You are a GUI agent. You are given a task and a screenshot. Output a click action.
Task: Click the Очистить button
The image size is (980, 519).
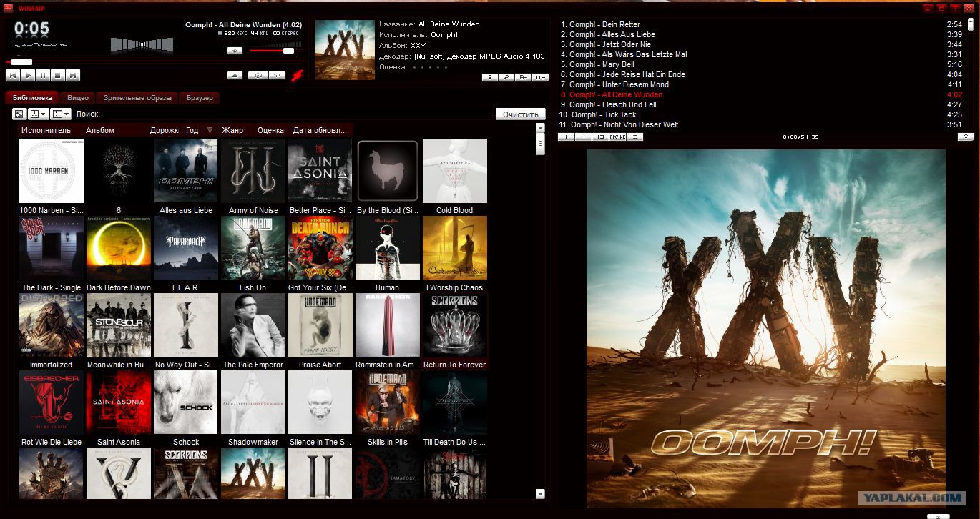pos(521,114)
